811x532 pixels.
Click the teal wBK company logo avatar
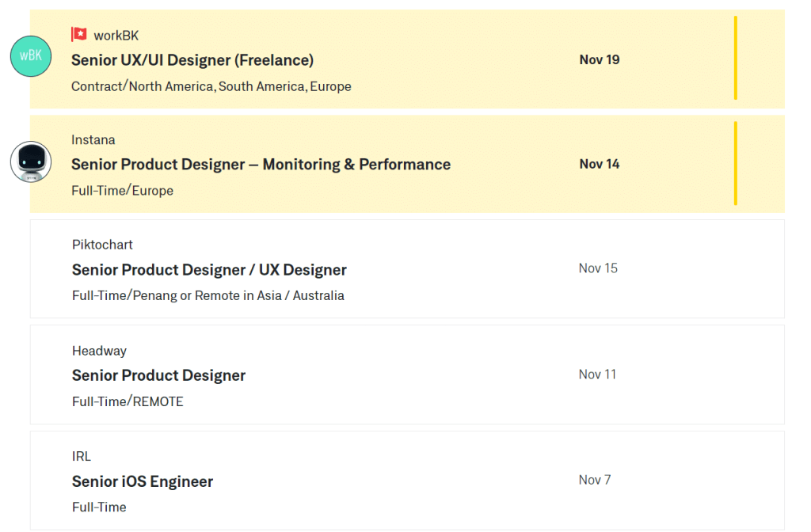pyautogui.click(x=30, y=56)
